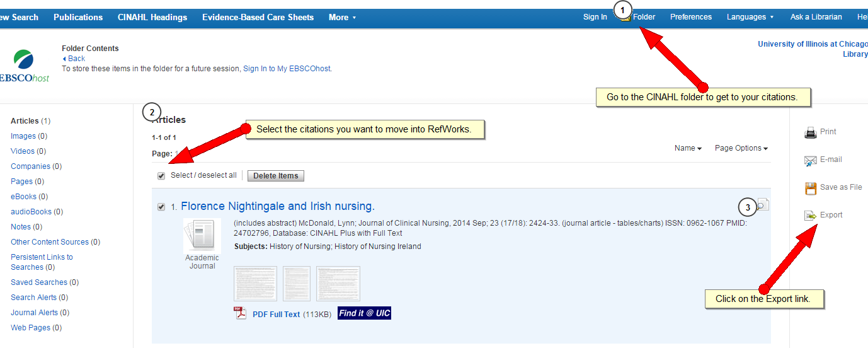Click the Export arrow icon
Viewport: 868px width, 348px height.
click(x=811, y=216)
